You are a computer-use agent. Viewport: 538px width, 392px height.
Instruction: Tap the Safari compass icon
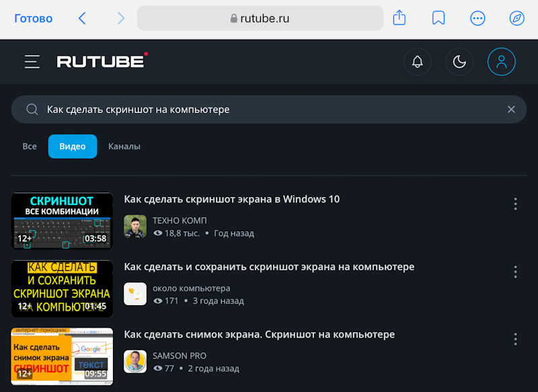pyautogui.click(x=516, y=18)
